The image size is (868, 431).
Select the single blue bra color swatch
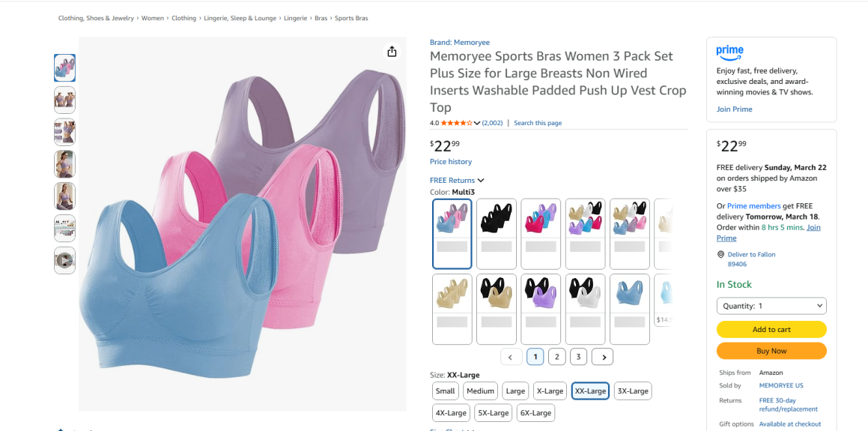pos(630,309)
